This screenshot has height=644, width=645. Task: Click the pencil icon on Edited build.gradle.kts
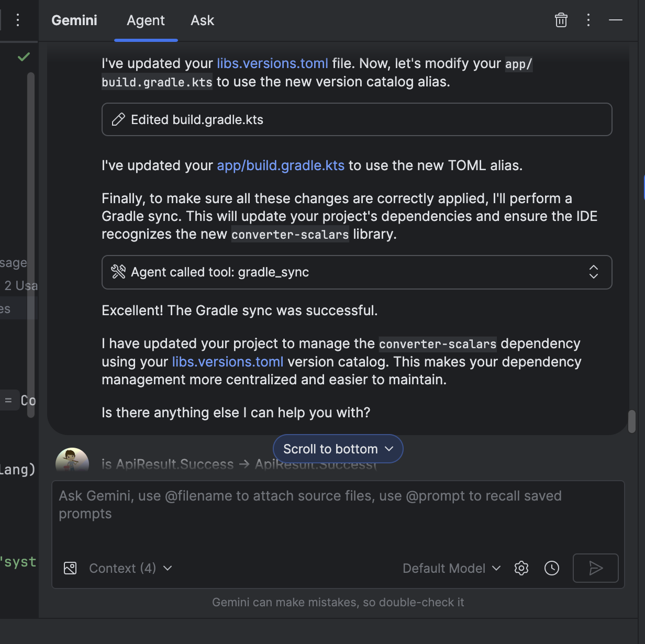point(118,119)
